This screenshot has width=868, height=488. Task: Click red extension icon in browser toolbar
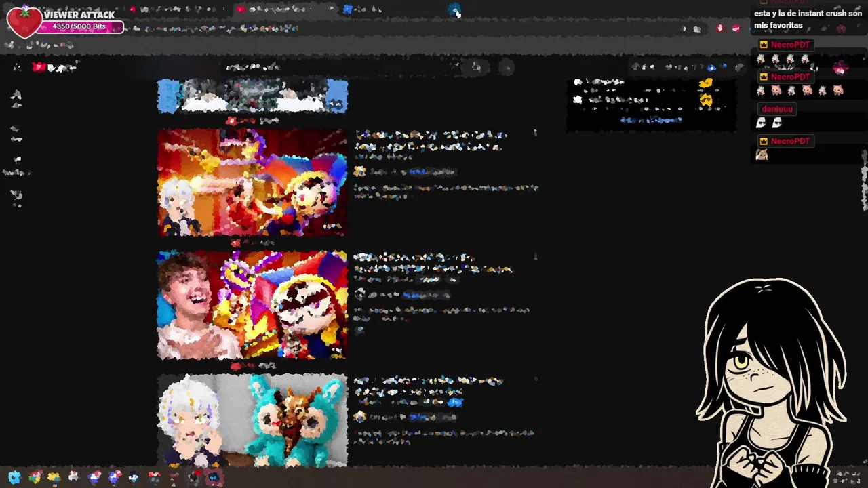click(x=719, y=28)
